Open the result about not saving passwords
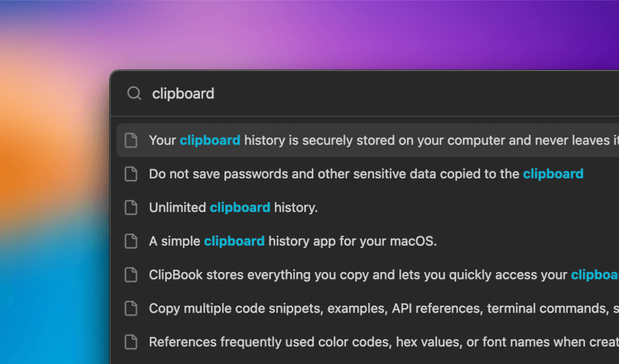This screenshot has width=619, height=364. tap(319, 174)
